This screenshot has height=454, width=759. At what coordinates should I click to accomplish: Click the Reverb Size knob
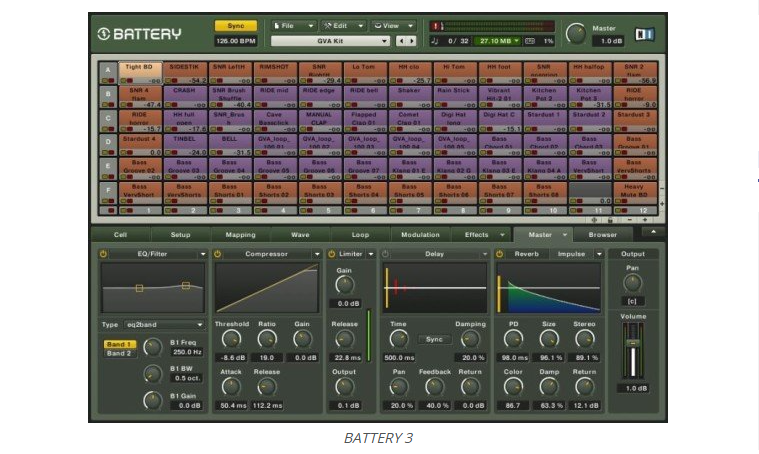tap(549, 339)
